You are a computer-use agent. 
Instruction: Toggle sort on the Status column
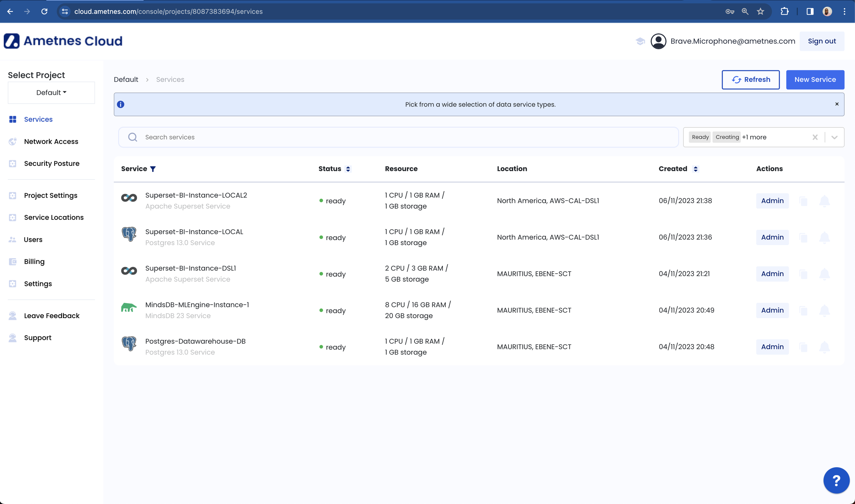[x=348, y=169]
